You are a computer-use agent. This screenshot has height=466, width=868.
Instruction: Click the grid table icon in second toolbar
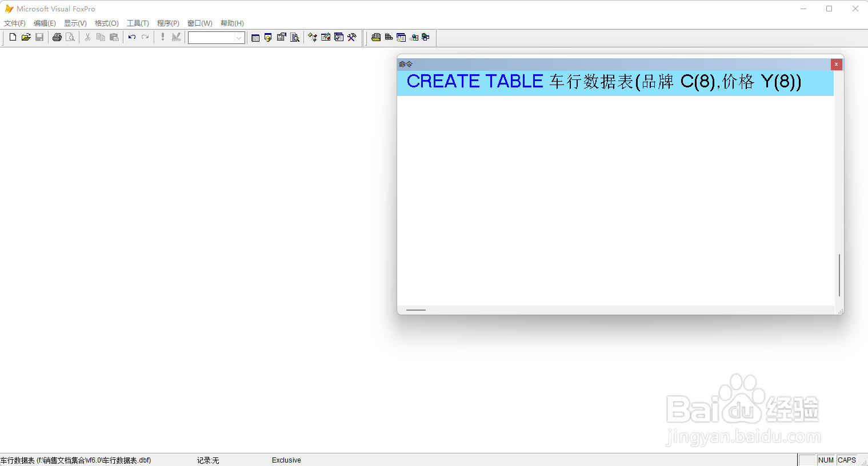389,37
